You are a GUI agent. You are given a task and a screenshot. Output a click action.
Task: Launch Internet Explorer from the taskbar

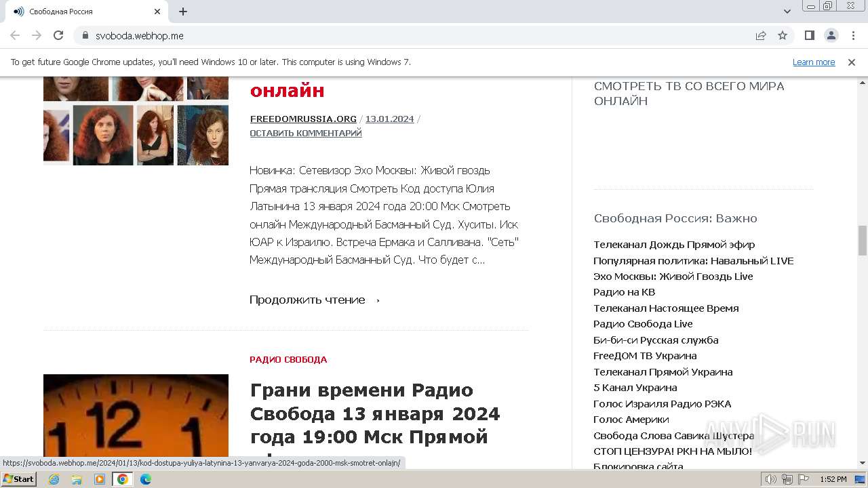point(54,479)
